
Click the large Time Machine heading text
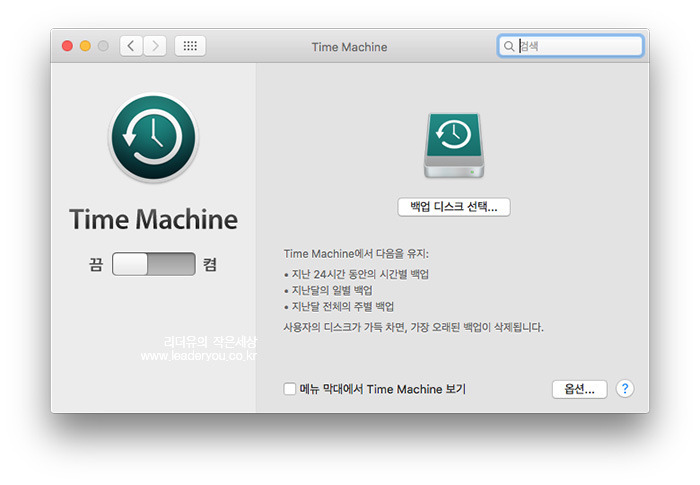point(154,219)
